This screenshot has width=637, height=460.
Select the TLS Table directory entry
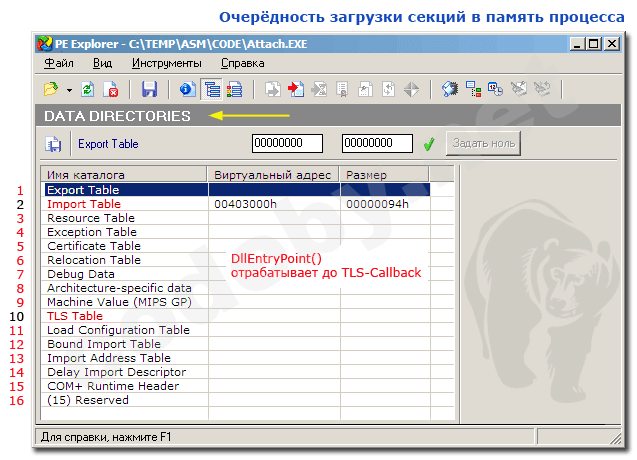[x=75, y=316]
